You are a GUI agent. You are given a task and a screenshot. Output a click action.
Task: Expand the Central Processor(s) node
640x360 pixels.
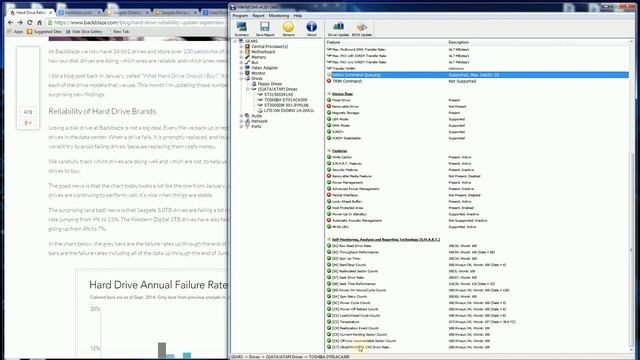[x=241, y=47]
